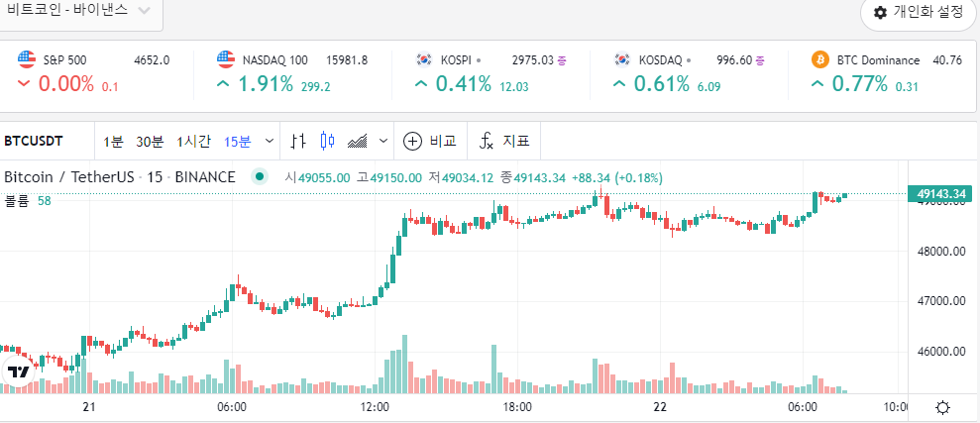Screen dimensions: 980x423
Task: Click the 볼륨 volume indicator label
Action: [17, 200]
